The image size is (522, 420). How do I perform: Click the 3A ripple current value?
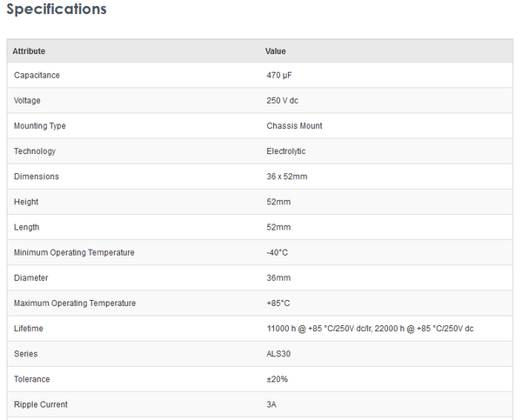tap(272, 403)
